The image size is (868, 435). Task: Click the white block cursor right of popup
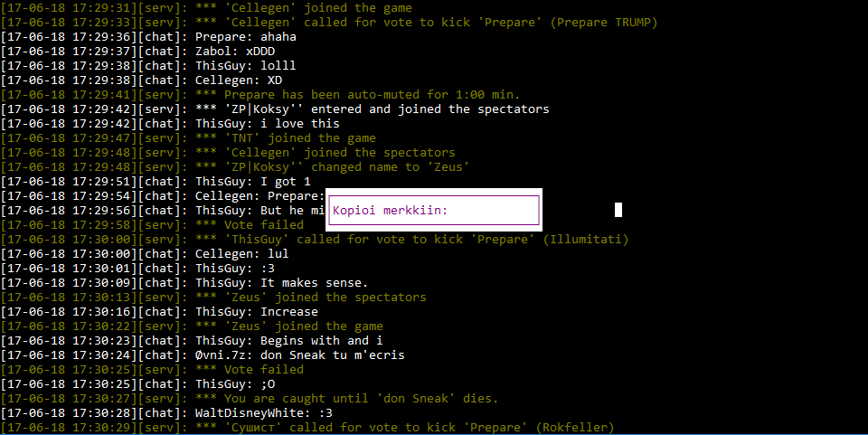pyautogui.click(x=618, y=210)
